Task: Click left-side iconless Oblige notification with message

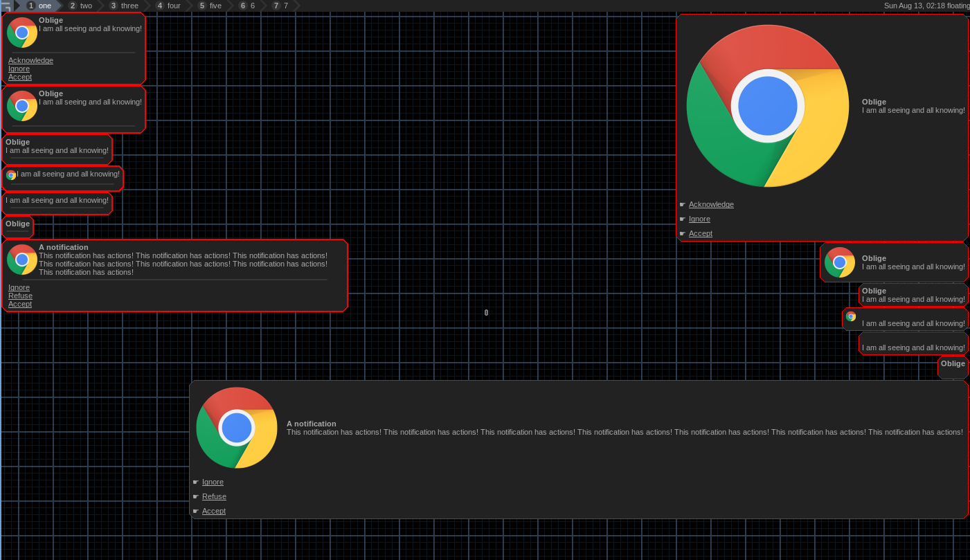Action: point(57,150)
